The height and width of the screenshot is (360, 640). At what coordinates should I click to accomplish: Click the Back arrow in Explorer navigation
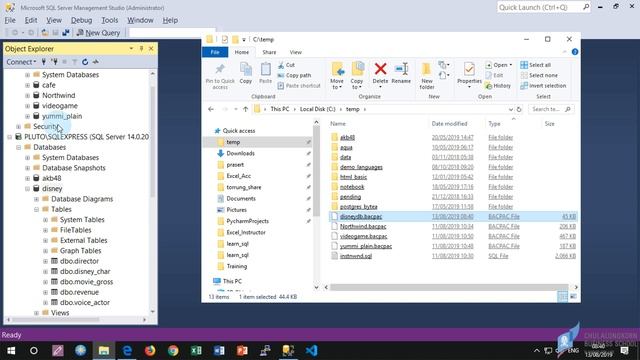(211, 109)
